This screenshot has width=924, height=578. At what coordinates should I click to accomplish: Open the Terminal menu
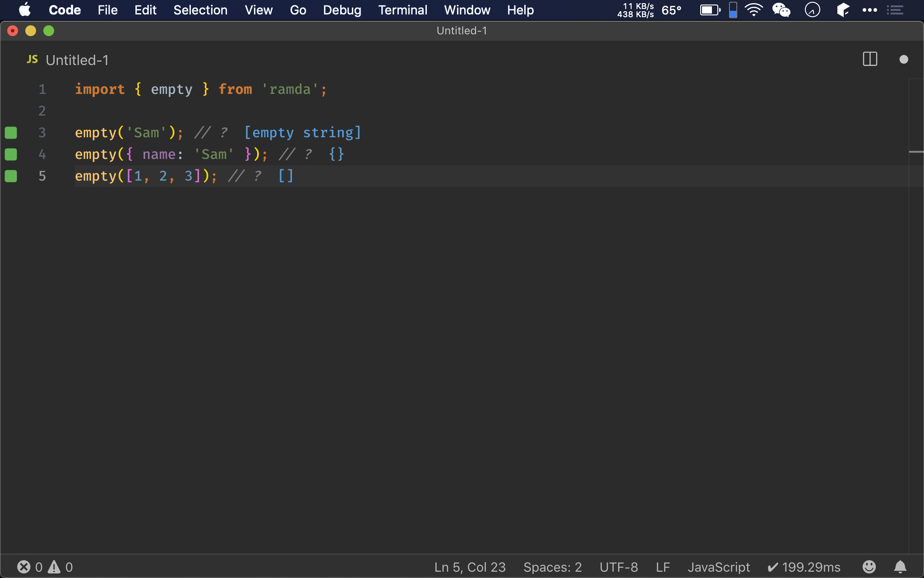[402, 10]
